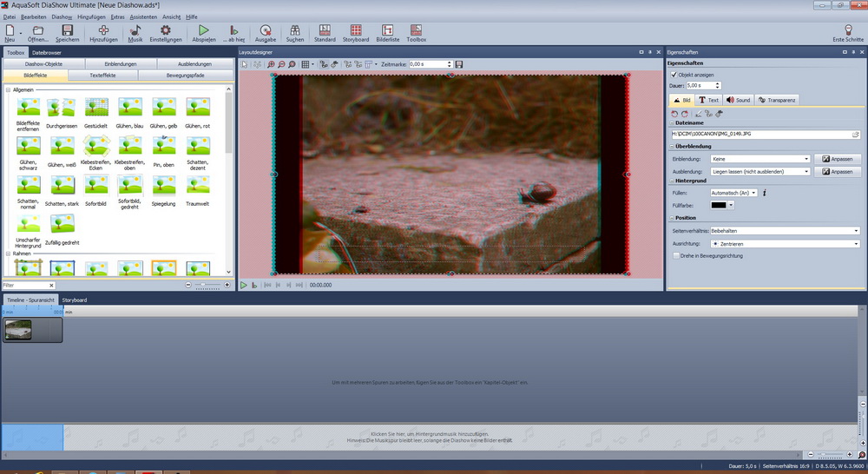Open the Bilderliste view icon
Screen dimensions: 868x474
tap(387, 33)
